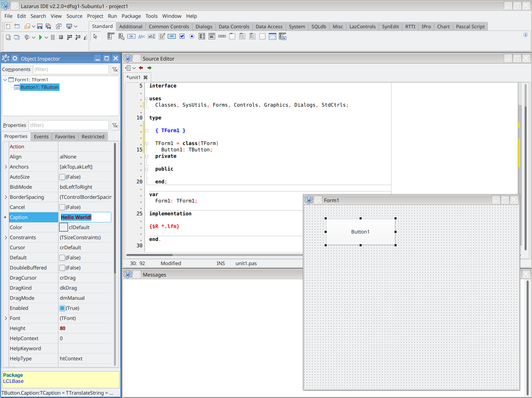This screenshot has height=398, width=532.
Task: Click the Step Over debug icon
Action: (78, 37)
